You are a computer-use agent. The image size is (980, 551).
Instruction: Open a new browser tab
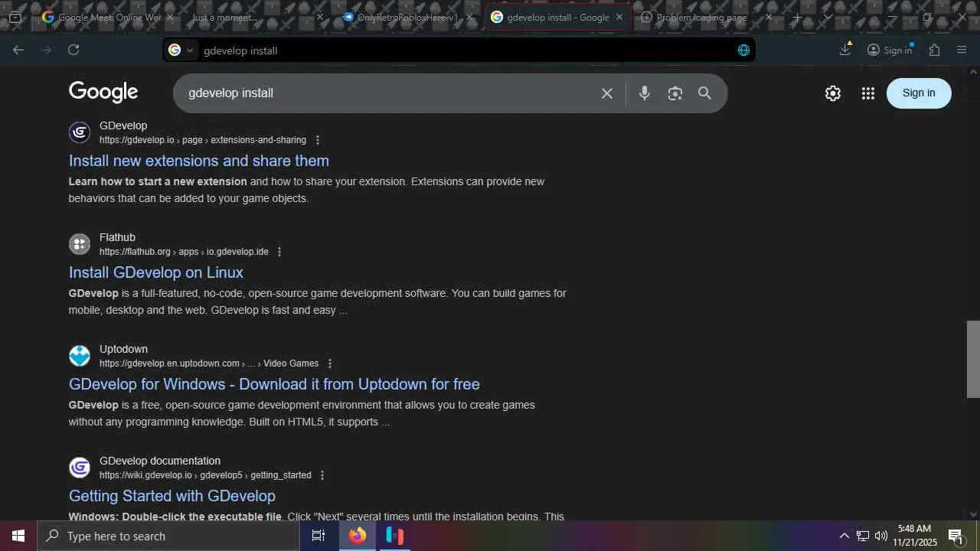coord(797,17)
